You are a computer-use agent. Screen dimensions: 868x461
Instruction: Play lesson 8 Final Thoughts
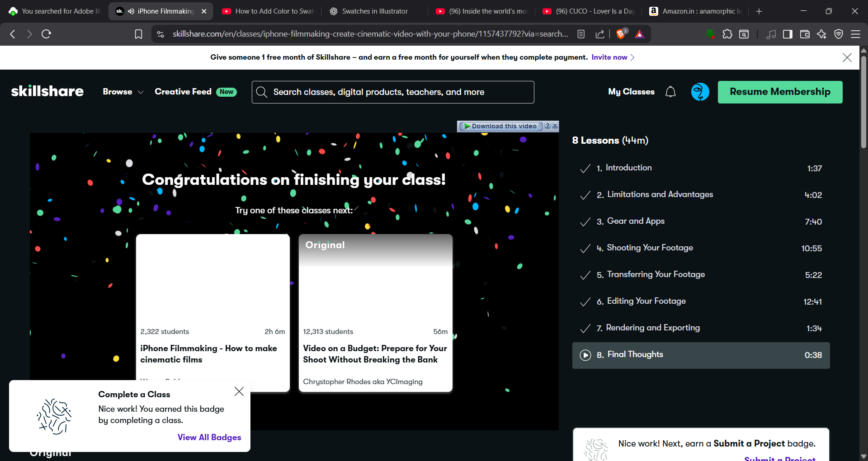(701, 355)
